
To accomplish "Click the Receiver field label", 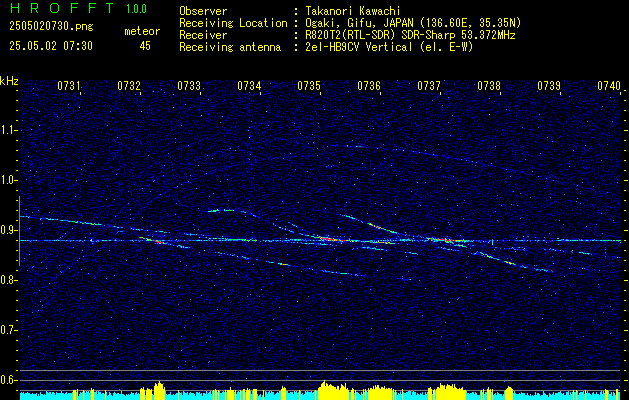I will (x=203, y=35).
